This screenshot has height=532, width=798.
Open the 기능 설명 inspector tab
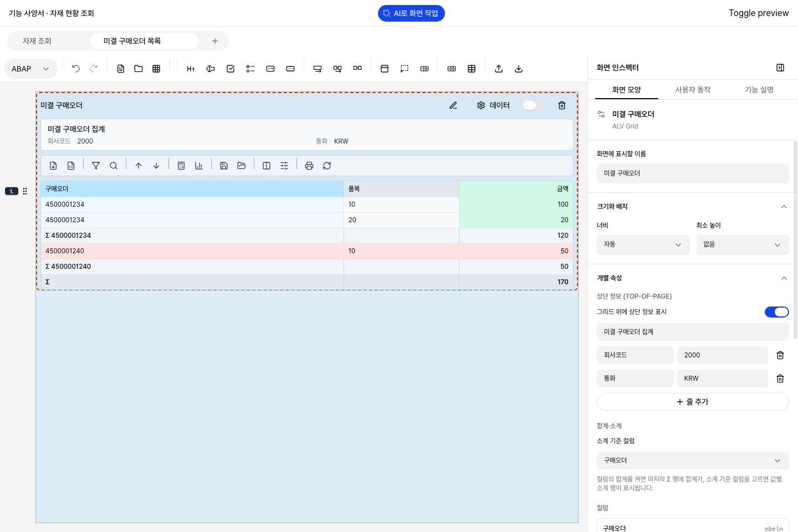point(759,90)
